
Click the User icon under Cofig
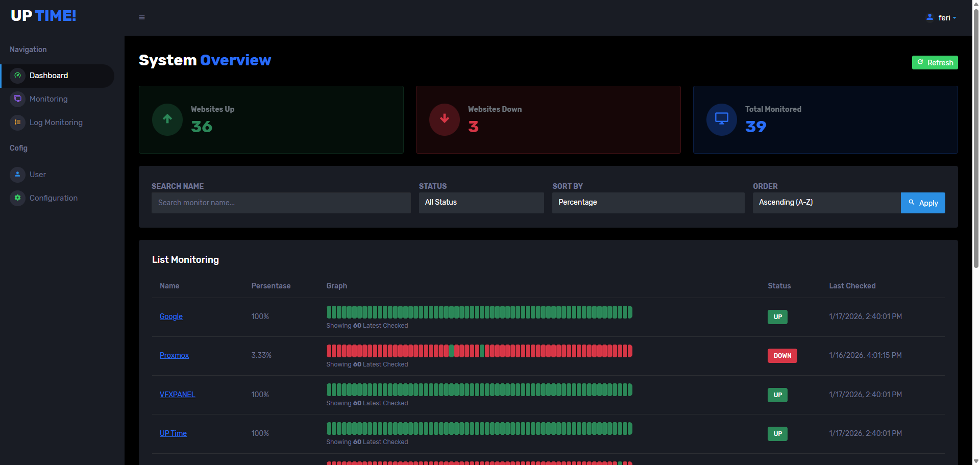click(17, 175)
